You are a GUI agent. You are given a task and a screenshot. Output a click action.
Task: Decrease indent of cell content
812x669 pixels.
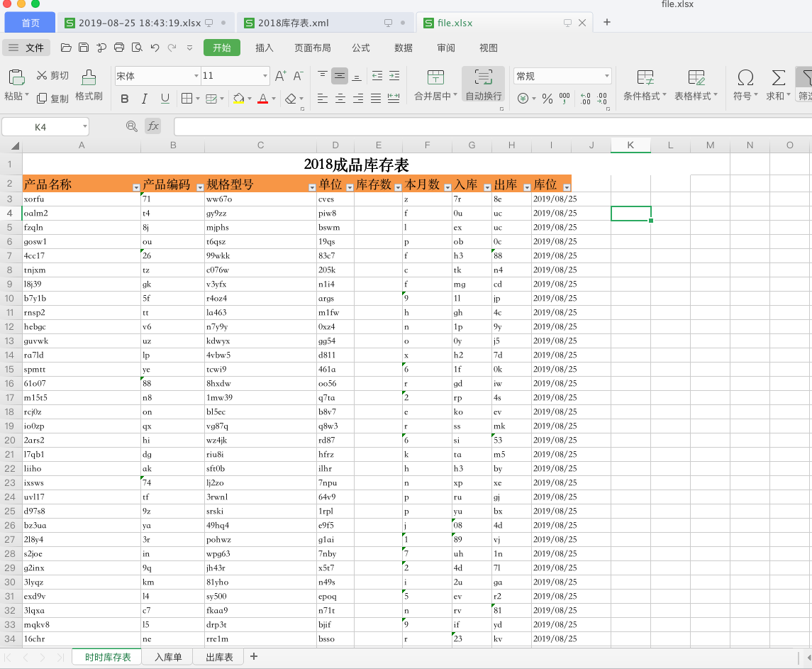(x=377, y=76)
